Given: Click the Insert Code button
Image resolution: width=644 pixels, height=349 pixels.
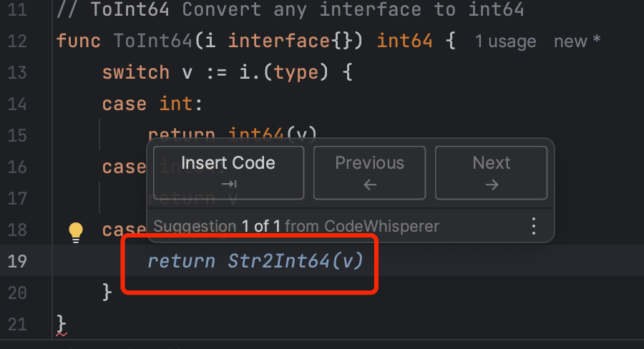Looking at the screenshot, I should pos(228,172).
